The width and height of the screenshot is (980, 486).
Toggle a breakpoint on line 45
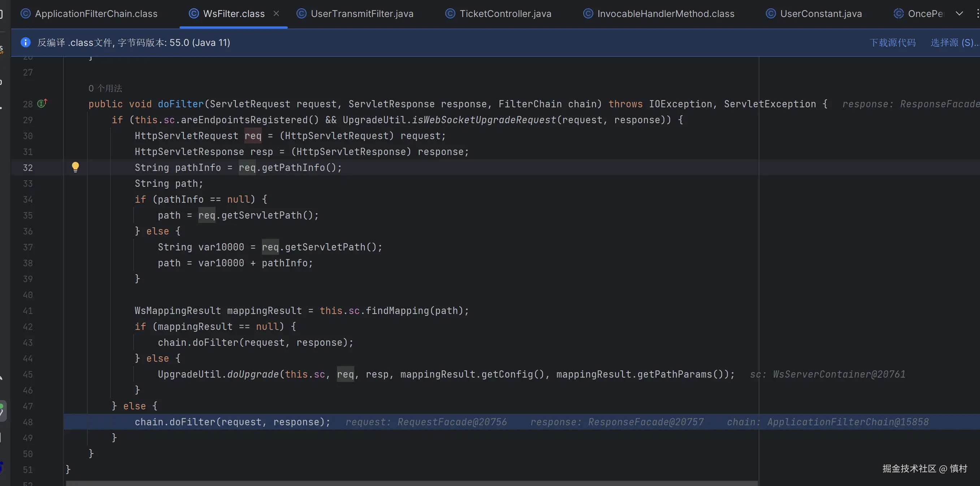tap(28, 374)
